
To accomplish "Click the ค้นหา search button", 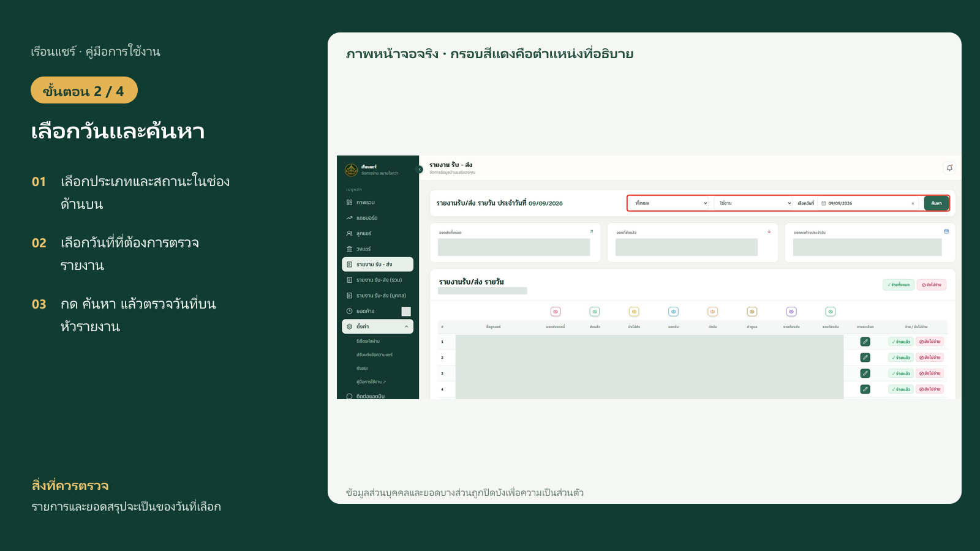I will click(x=937, y=203).
